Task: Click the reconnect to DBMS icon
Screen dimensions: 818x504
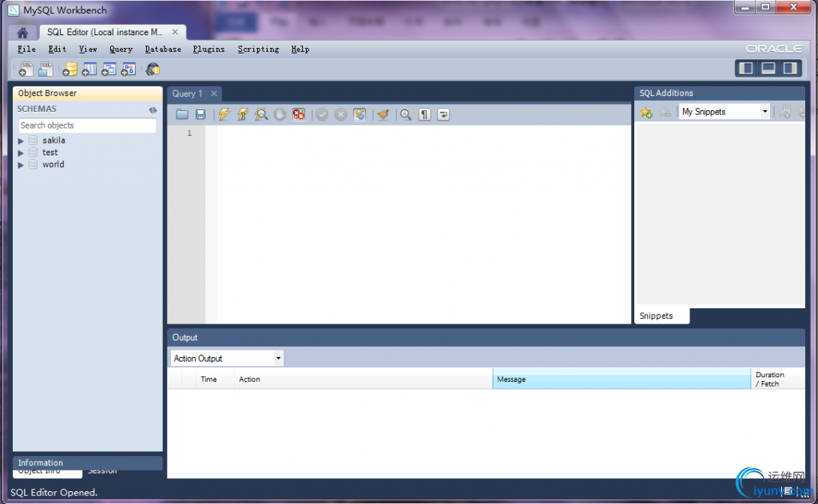Action: coord(153,69)
